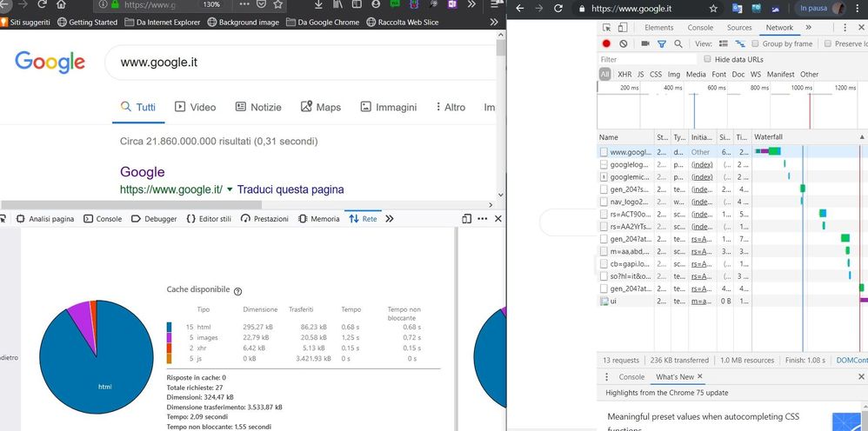Activate Chrome inspect element picker

(x=607, y=28)
